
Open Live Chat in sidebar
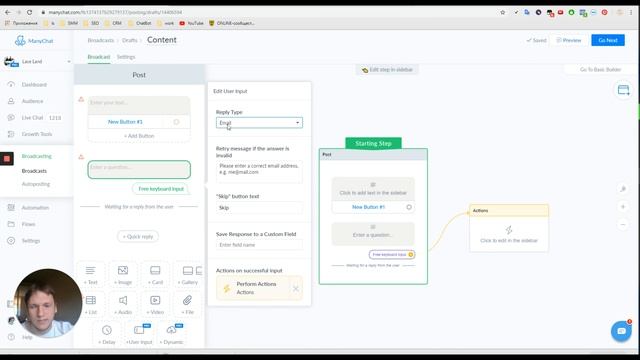pos(32,118)
